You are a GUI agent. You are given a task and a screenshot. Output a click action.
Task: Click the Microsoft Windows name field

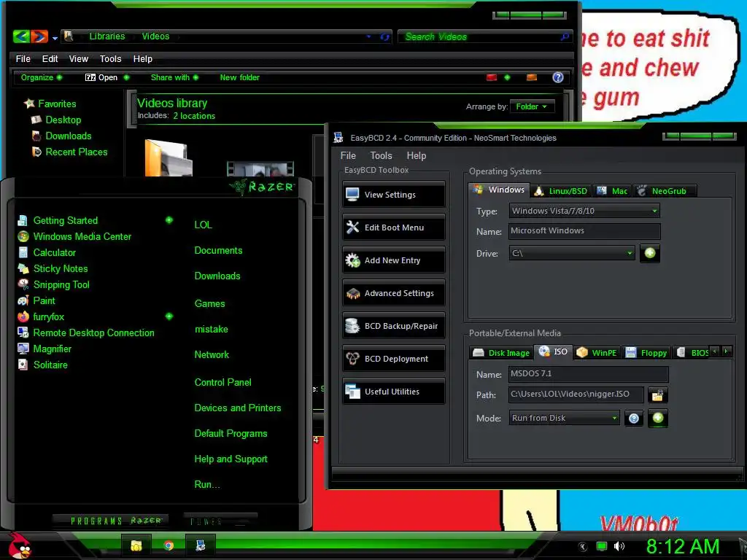pyautogui.click(x=584, y=231)
